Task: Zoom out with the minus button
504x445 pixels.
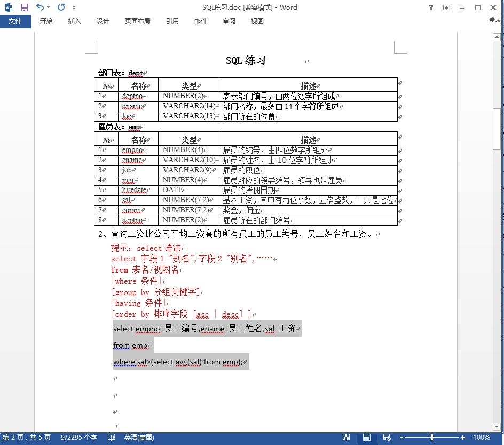Action: pos(401,438)
